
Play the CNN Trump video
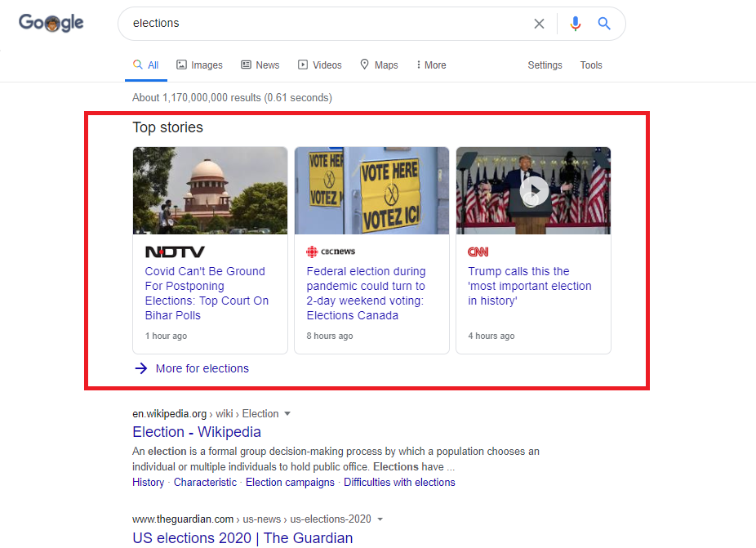[x=534, y=191]
